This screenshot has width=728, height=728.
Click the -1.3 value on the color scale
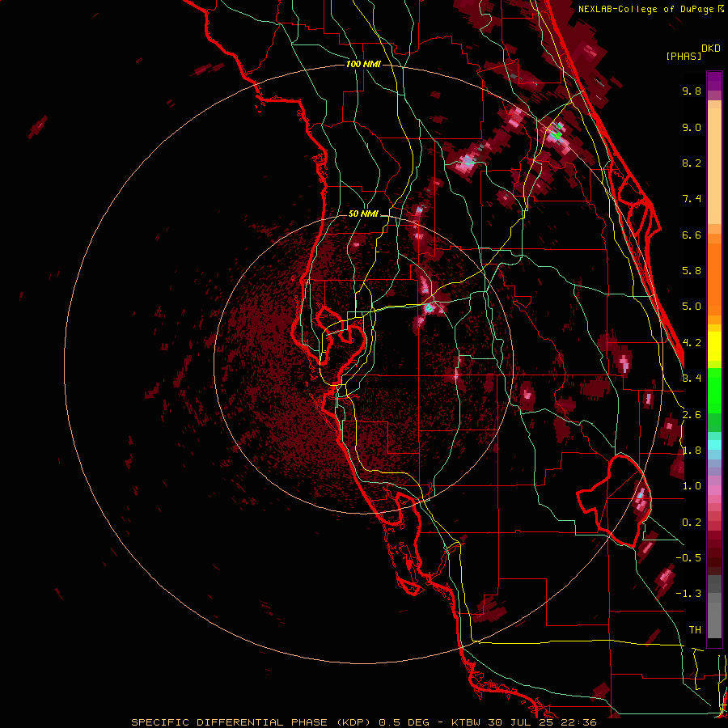coord(688,594)
